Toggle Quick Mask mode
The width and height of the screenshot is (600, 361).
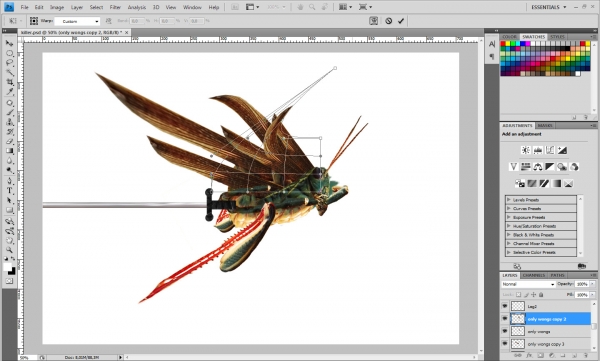pyautogui.click(x=10, y=281)
